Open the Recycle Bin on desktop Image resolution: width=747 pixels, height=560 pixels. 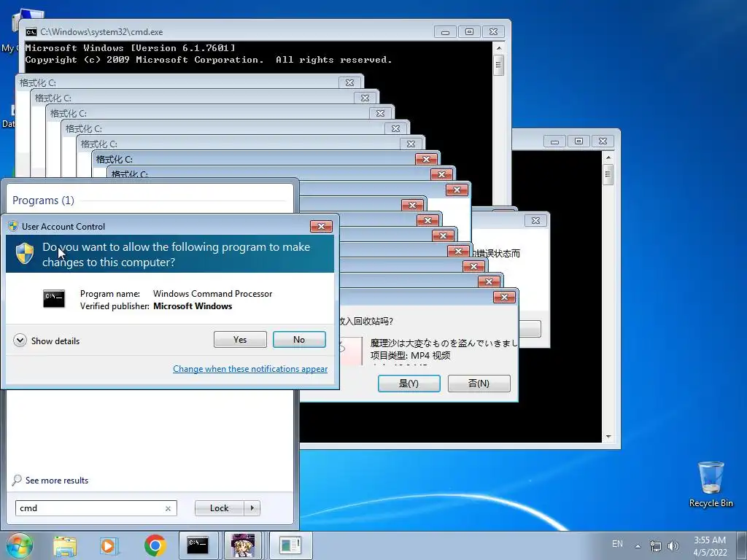coord(711,483)
